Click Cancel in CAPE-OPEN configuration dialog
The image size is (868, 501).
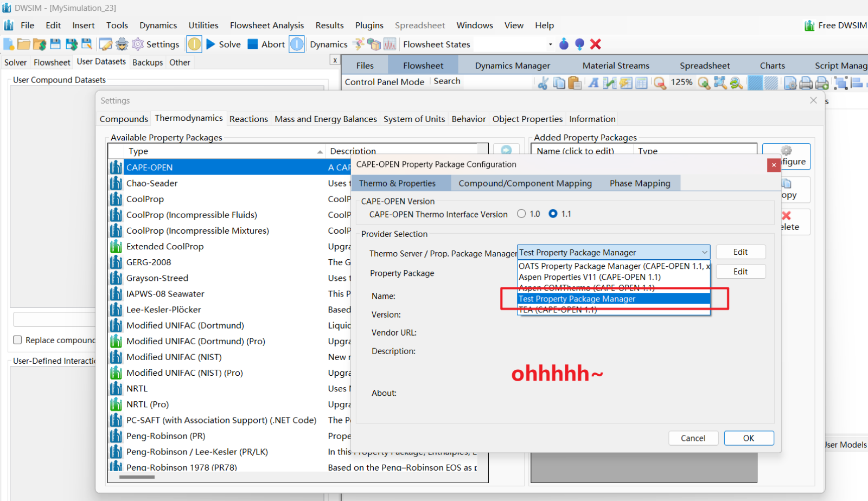[x=693, y=438]
